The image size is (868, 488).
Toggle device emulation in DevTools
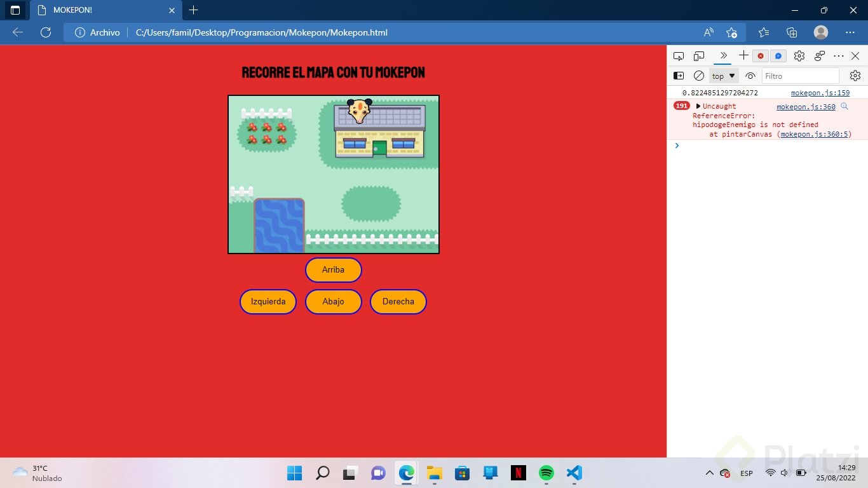[699, 56]
